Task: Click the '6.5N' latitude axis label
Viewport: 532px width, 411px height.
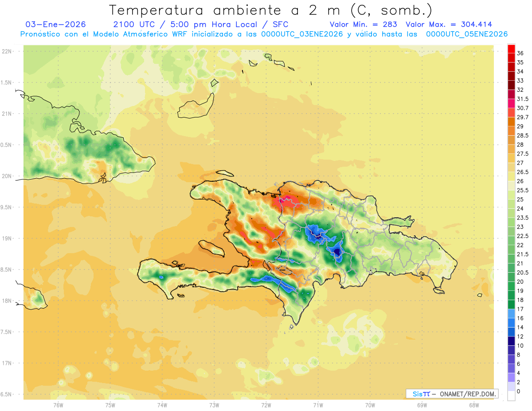Action: pos(7,394)
